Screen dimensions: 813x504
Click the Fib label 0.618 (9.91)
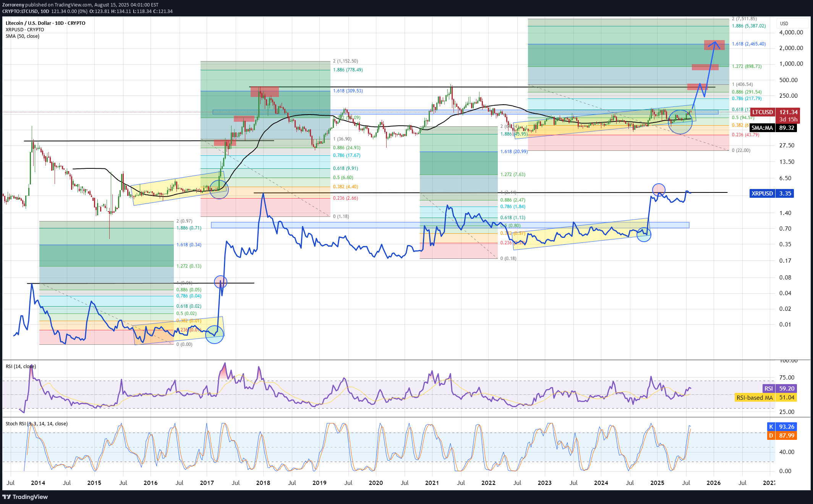coord(346,168)
